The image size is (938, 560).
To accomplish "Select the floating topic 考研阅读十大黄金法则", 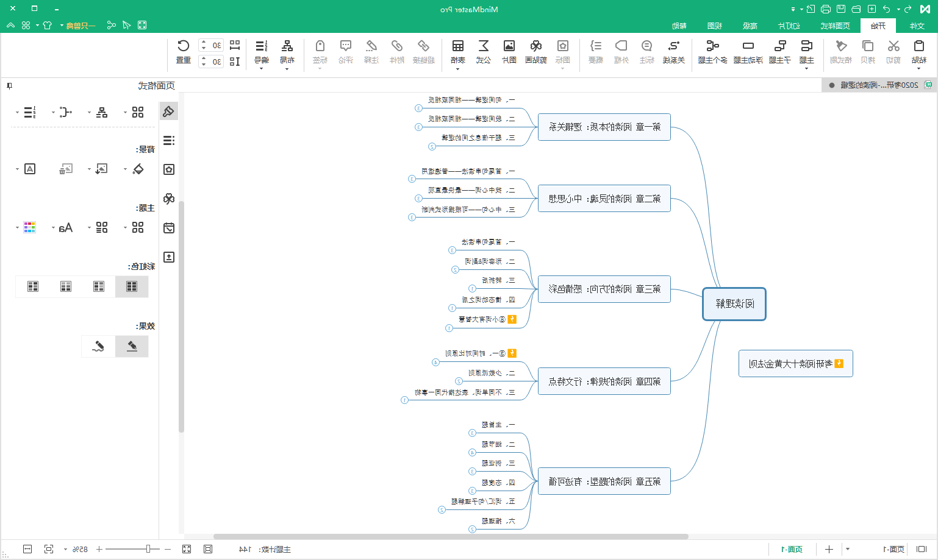I will point(796,364).
